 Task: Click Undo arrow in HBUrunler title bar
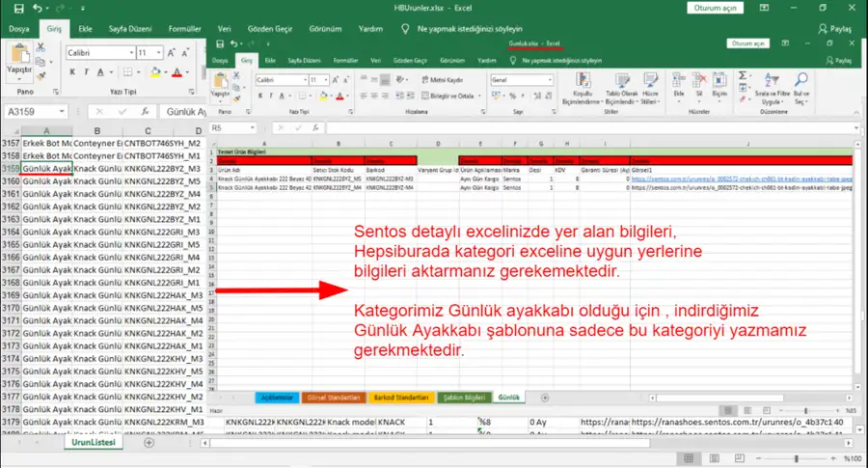37,9
